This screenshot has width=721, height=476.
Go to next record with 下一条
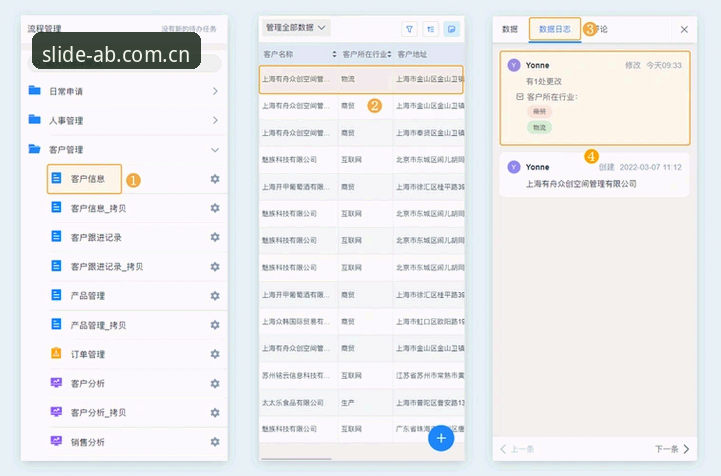[672, 449]
